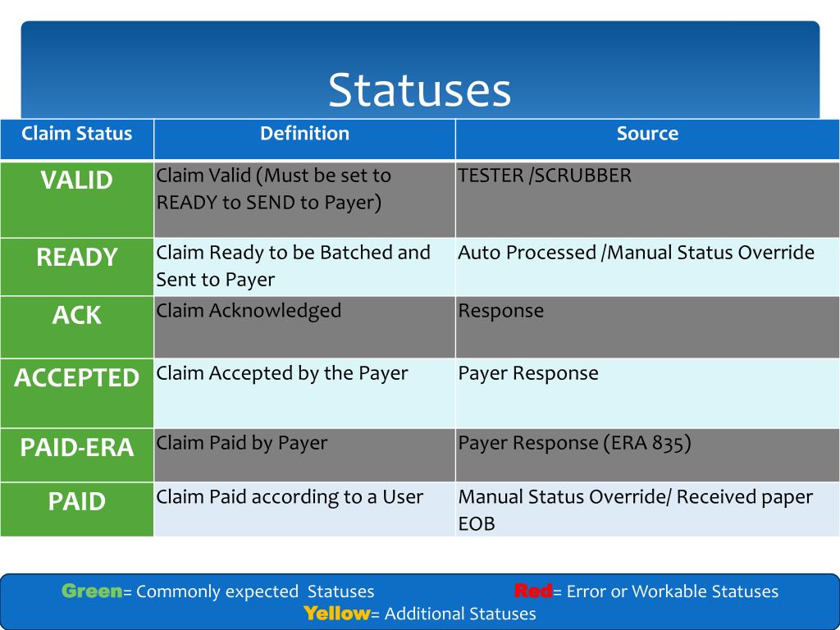
Task: Select the 'Claim Paid by Payer' cell
Action: point(304,454)
